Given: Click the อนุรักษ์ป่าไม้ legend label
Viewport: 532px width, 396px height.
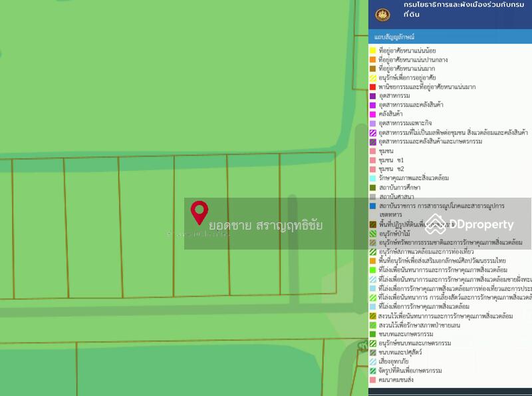Looking at the screenshot, I should [394, 234].
